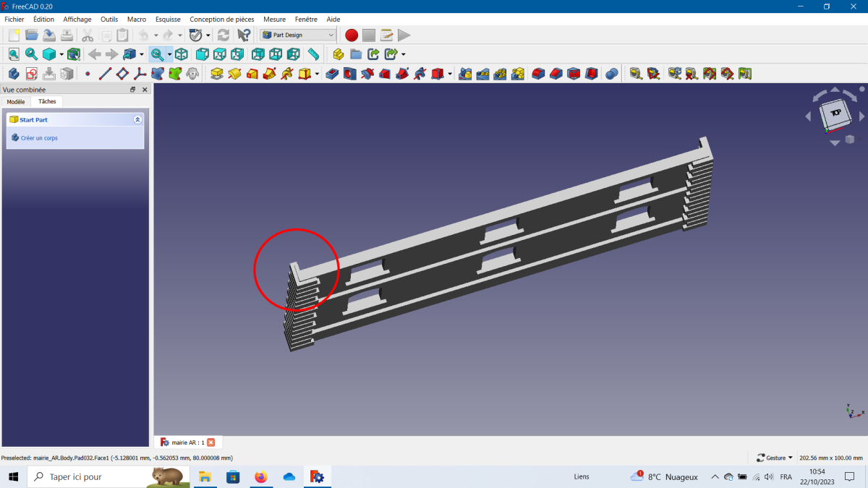Viewport: 868px width, 488px height.
Task: Click the Mirrored feature icon
Action: point(465,74)
